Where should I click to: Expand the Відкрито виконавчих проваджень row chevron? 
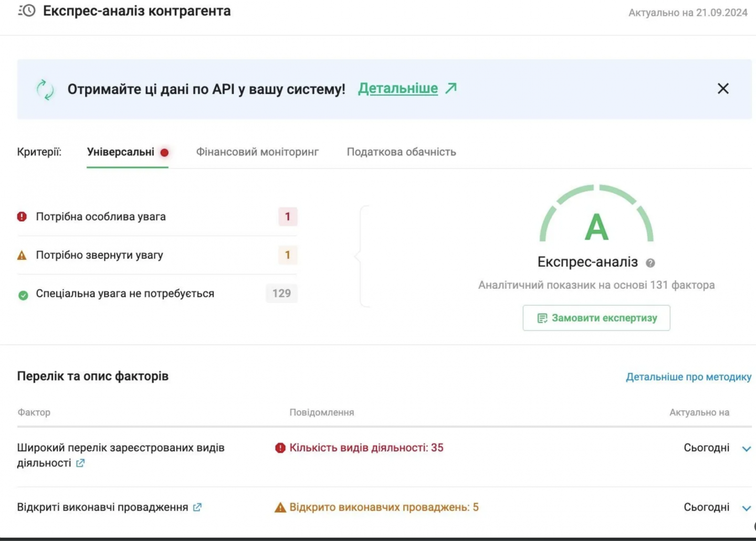coord(746,508)
